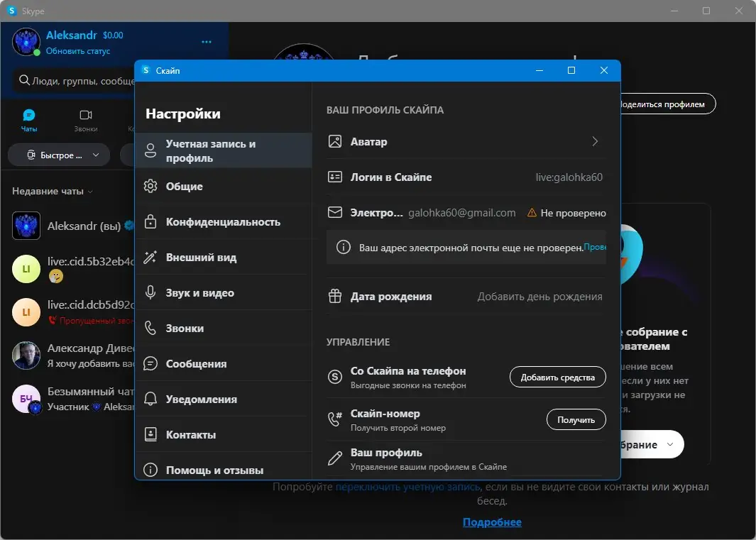Click the address book icon next to Контакты
756x540 pixels.
click(150, 434)
